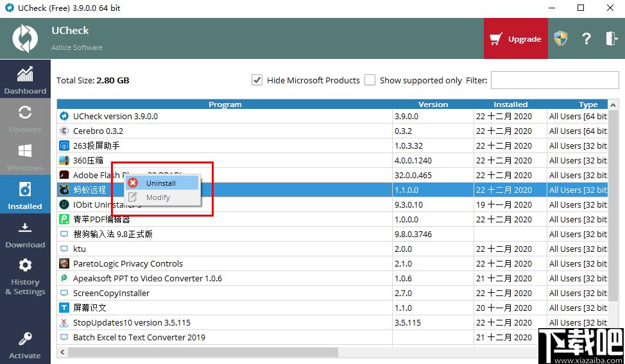625x364 pixels.
Task: Click the ScreenCopyInstaller row icon
Action: 64,293
